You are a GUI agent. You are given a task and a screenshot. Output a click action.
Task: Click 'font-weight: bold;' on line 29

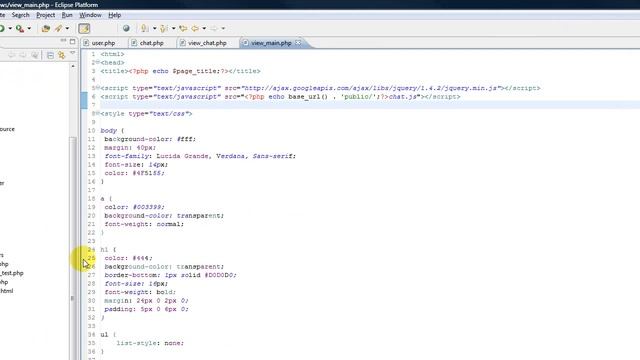pos(140,292)
